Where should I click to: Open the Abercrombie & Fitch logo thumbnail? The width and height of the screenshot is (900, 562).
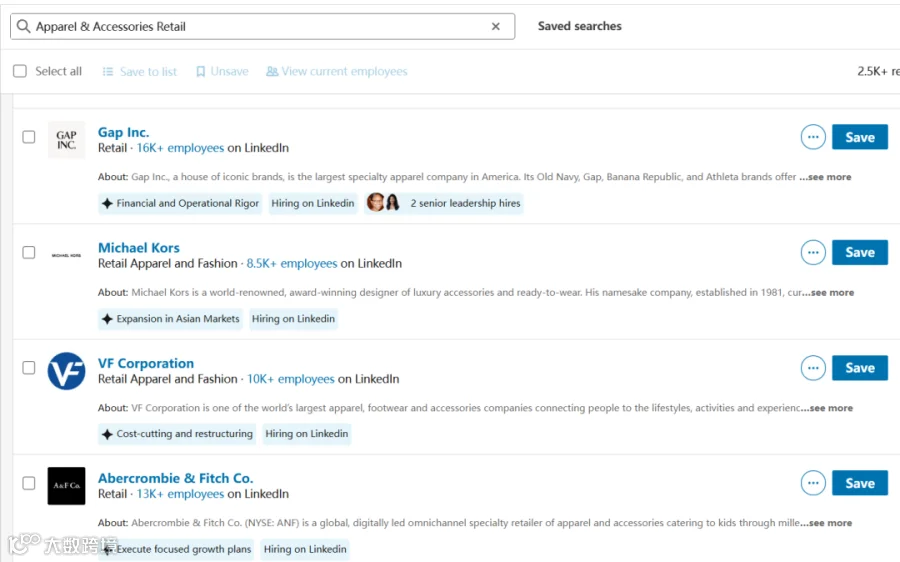pos(67,486)
